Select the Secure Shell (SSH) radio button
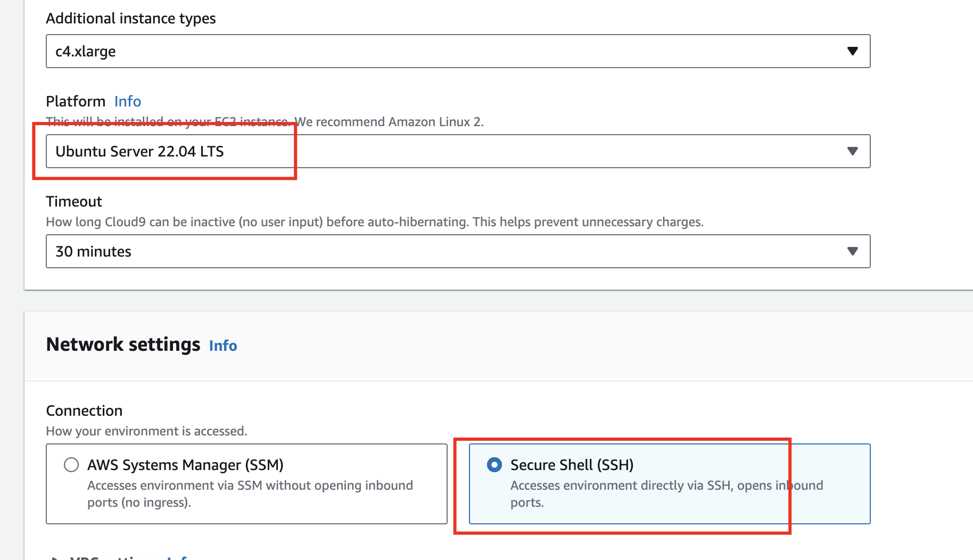 pyautogui.click(x=494, y=465)
